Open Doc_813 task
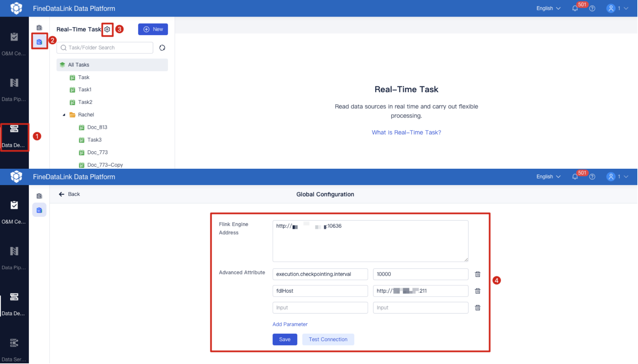The image size is (638, 364). [97, 128]
